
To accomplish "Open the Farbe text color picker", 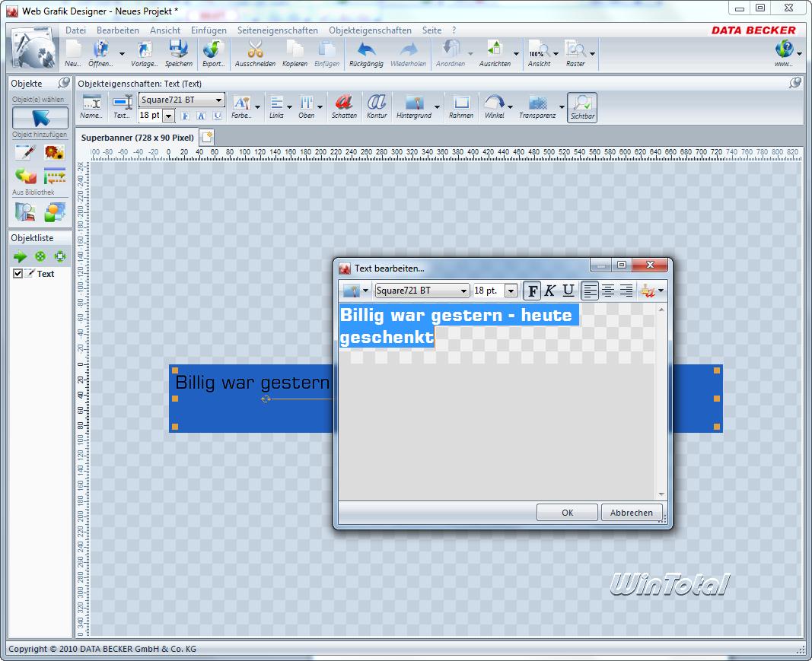I will (241, 103).
